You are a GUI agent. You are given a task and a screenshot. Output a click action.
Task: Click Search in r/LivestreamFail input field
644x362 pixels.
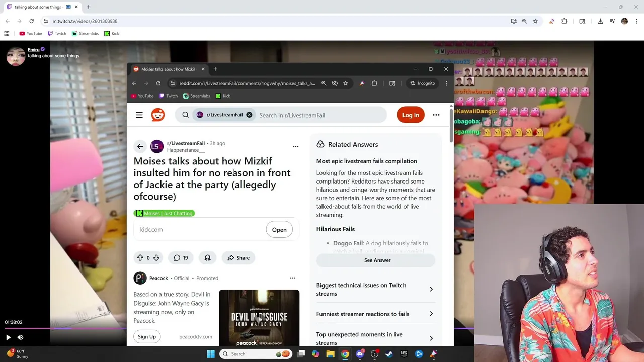320,115
